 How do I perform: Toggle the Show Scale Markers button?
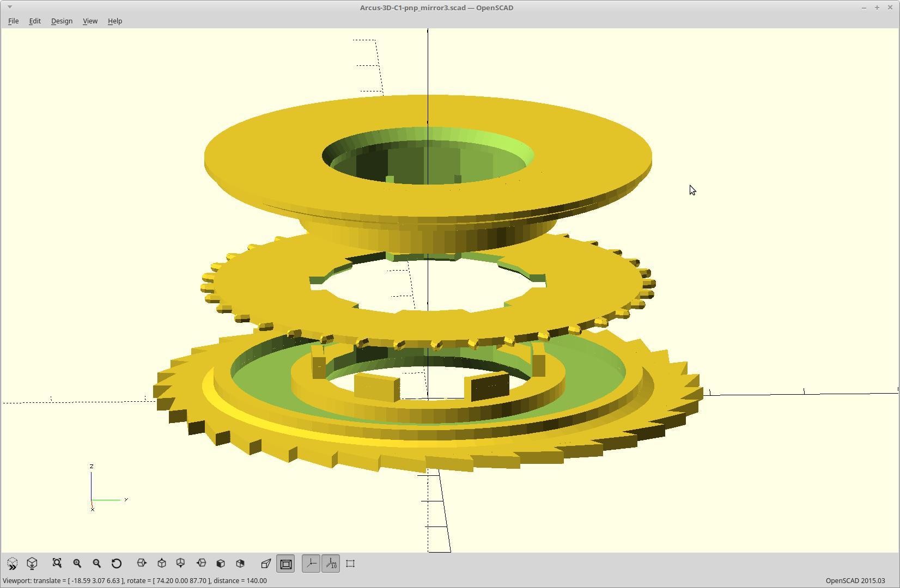331,563
